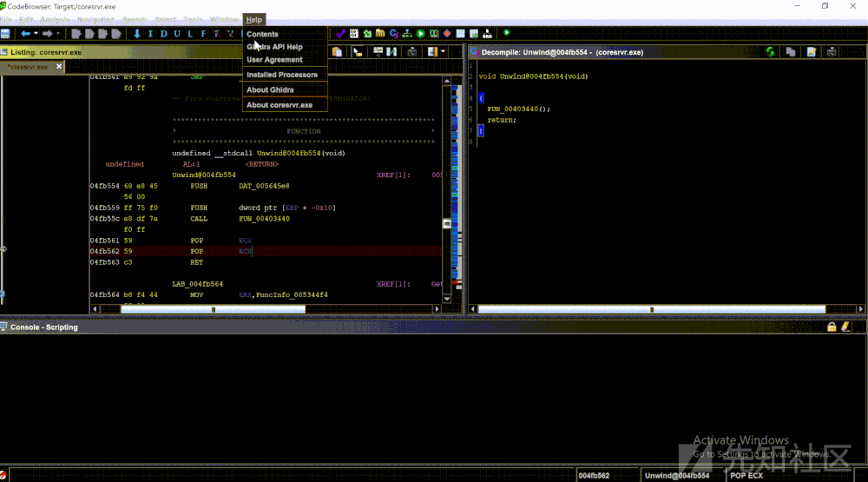The image size is (868, 482).
Task: Click the decompiler horizontal scroll left arrow
Action: pos(473,309)
